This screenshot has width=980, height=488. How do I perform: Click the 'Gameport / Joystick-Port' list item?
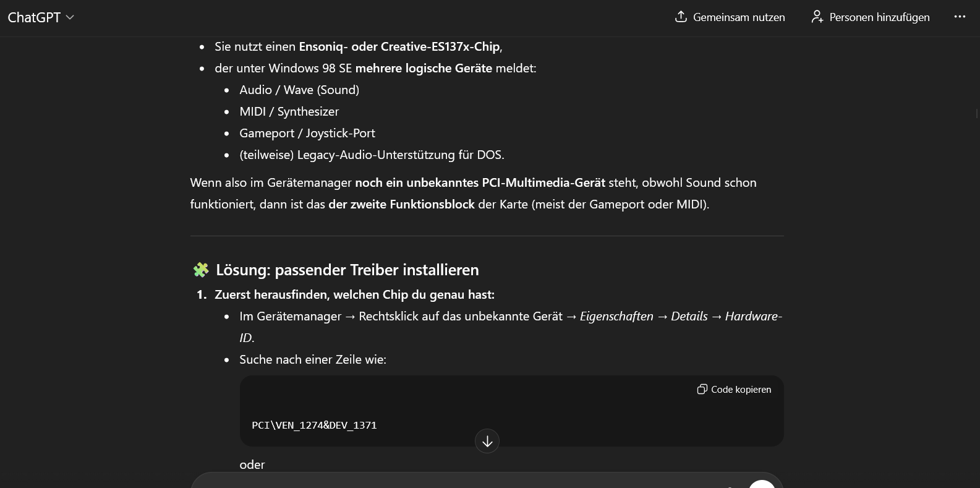[x=307, y=133]
